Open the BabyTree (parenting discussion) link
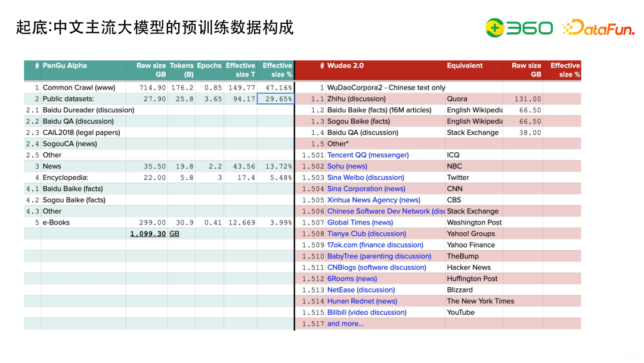The image size is (644, 363). click(x=379, y=256)
